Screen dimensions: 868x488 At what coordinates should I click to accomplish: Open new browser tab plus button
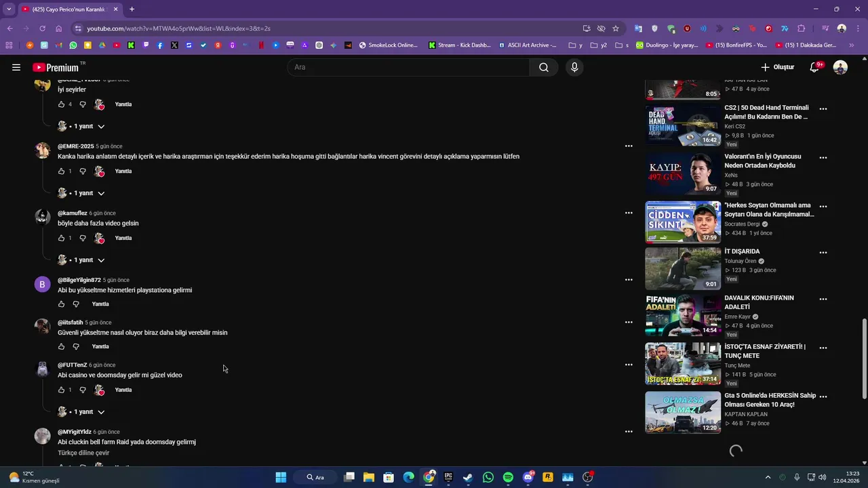coord(132,9)
